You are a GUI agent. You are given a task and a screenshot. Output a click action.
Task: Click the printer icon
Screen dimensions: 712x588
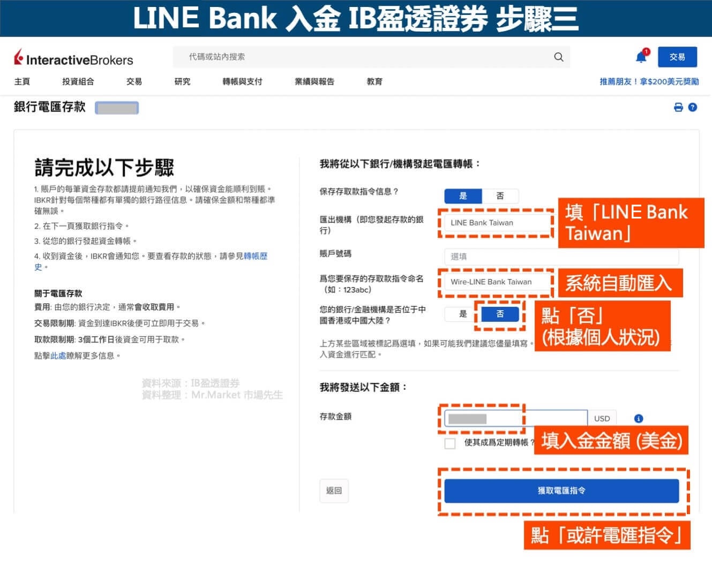point(678,107)
